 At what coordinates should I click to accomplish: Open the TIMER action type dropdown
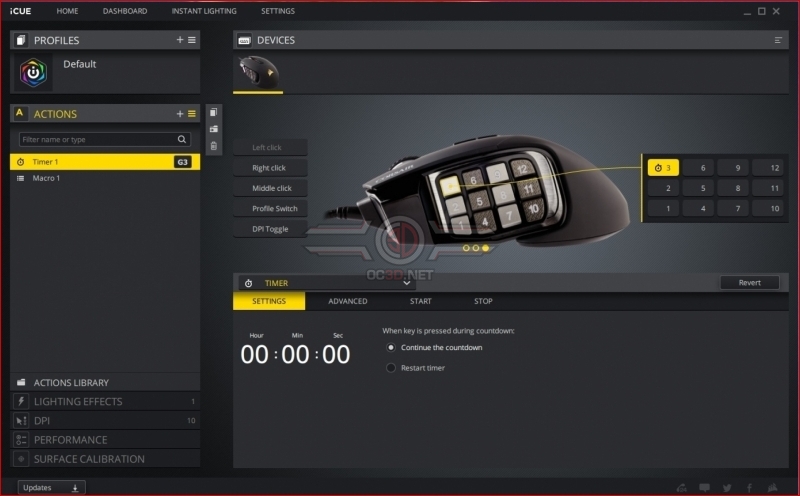click(326, 283)
